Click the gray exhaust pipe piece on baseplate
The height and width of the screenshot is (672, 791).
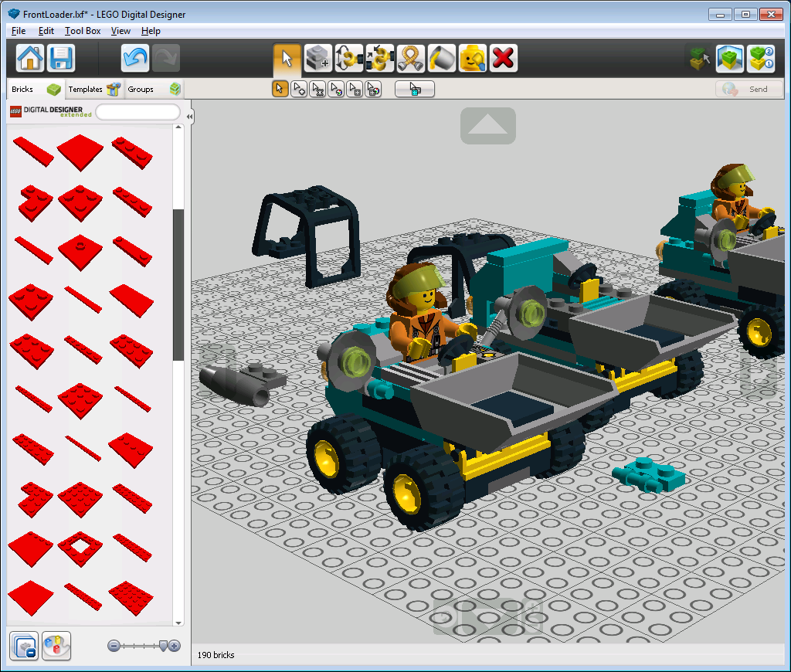(241, 384)
